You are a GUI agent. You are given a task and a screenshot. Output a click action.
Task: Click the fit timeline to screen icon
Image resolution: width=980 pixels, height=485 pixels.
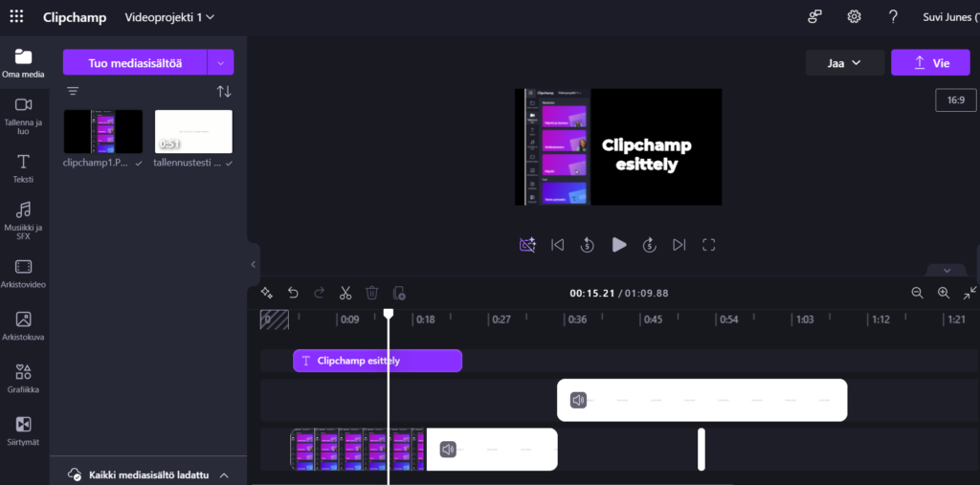point(969,294)
